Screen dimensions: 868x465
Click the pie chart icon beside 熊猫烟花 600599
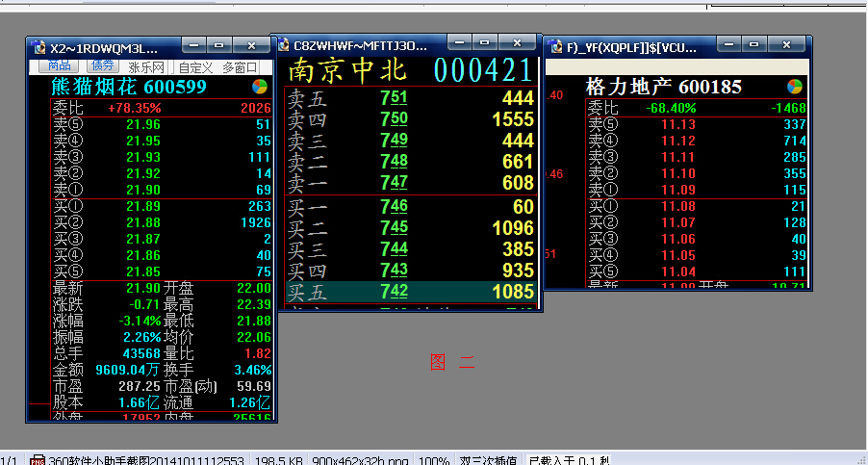point(260,87)
